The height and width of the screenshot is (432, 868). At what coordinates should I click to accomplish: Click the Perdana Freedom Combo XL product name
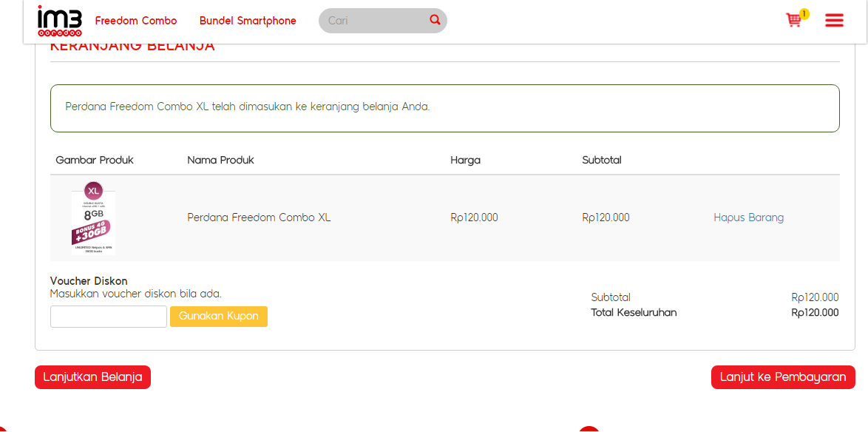pos(259,217)
